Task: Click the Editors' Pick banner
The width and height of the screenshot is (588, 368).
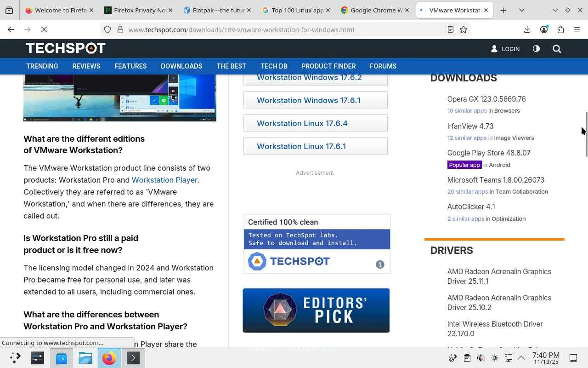Action: (x=316, y=310)
